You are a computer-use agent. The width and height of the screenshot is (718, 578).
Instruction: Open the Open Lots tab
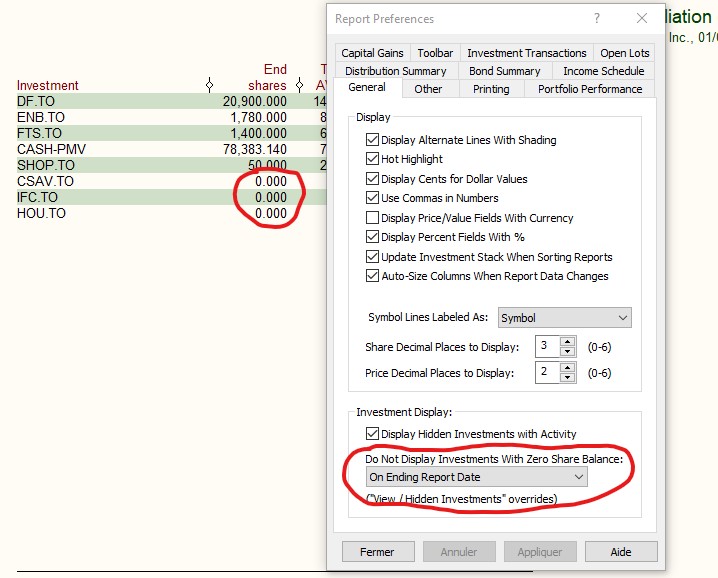point(625,53)
